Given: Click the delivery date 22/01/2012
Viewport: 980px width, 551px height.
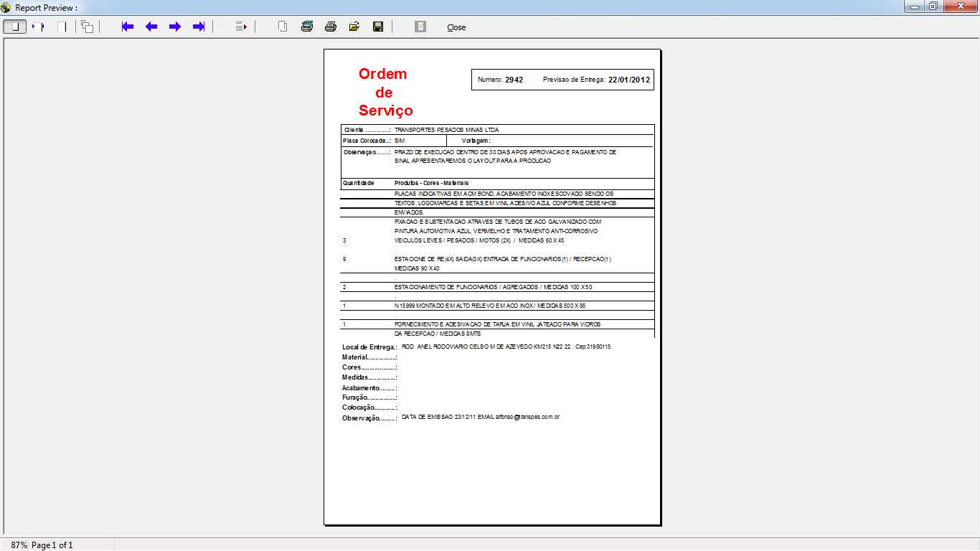Looking at the screenshot, I should [x=629, y=80].
